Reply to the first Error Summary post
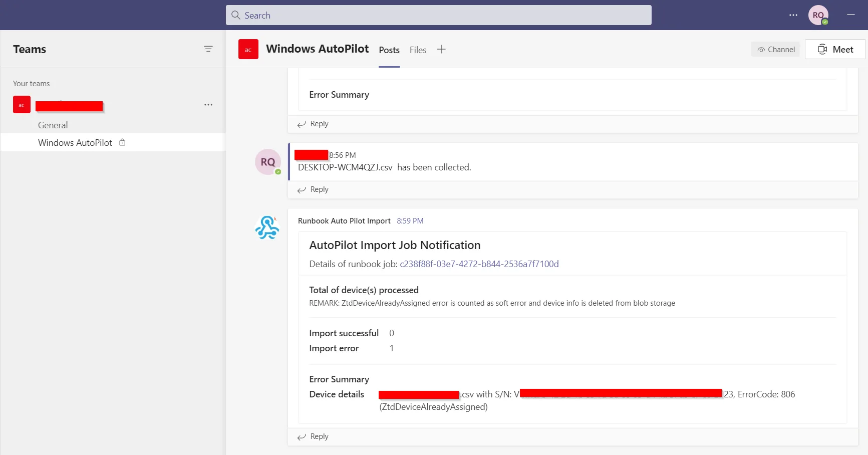Screen dimensions: 868x455 [313, 124]
